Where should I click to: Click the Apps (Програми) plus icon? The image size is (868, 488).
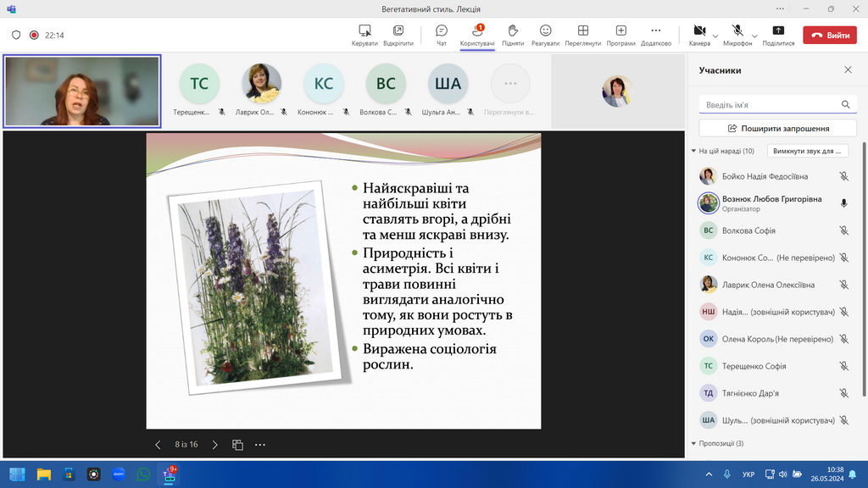pos(620,31)
